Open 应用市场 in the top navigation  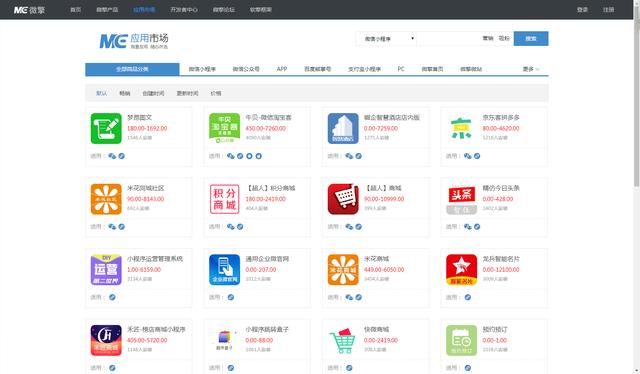pyautogui.click(x=144, y=10)
